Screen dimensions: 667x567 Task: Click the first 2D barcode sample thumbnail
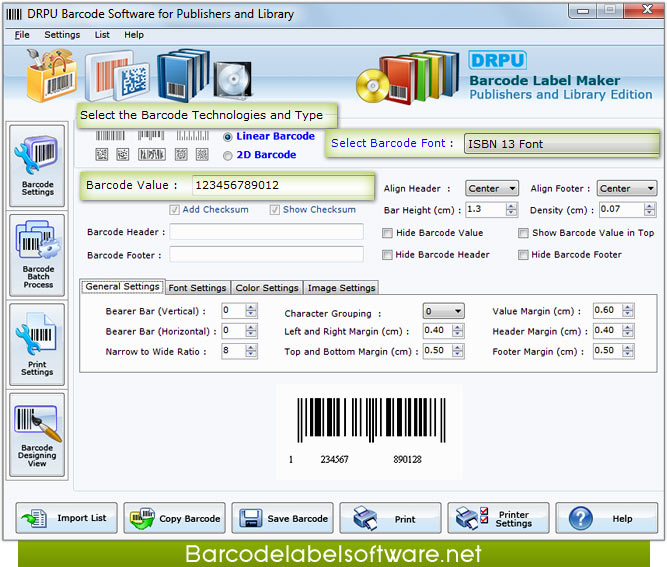(102, 154)
